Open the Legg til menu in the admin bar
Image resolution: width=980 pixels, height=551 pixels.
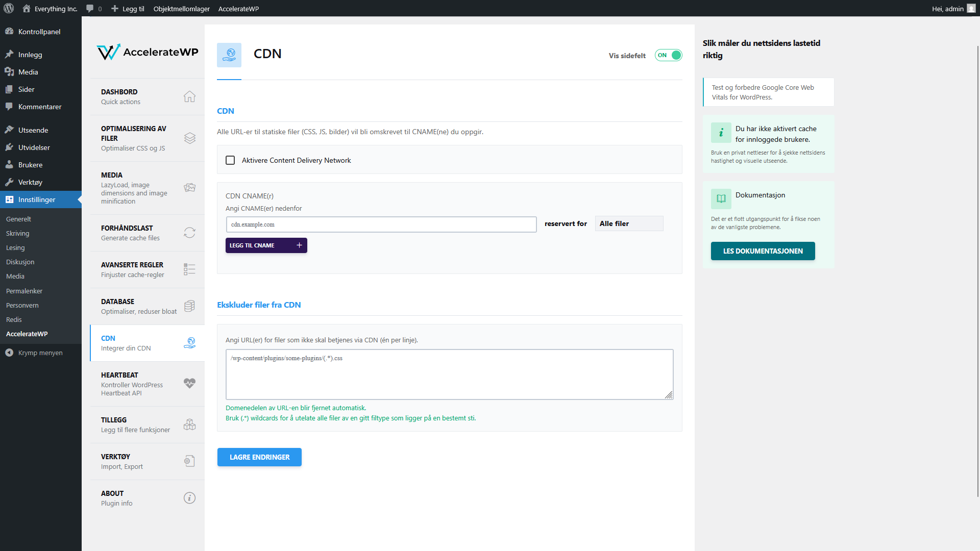(x=128, y=9)
